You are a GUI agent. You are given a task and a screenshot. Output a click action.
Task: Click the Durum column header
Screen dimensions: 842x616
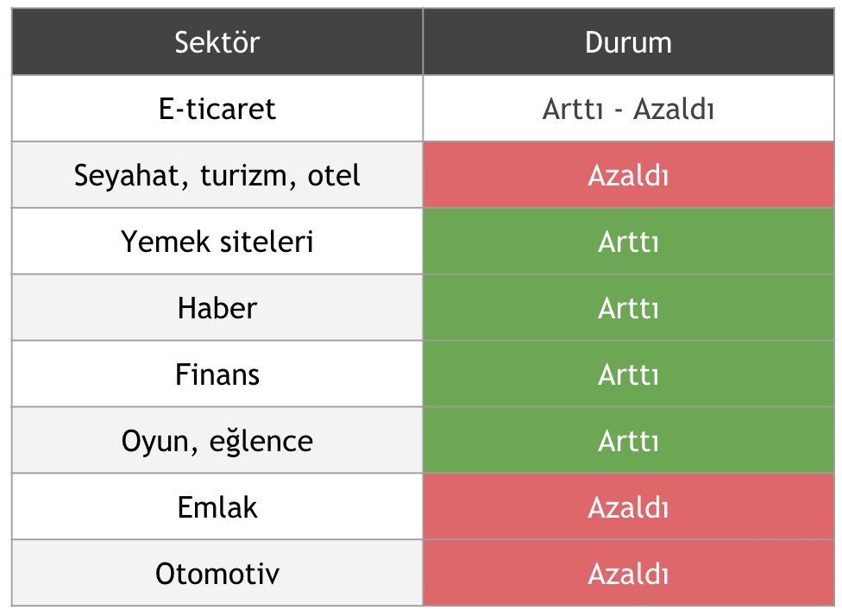[x=628, y=42]
